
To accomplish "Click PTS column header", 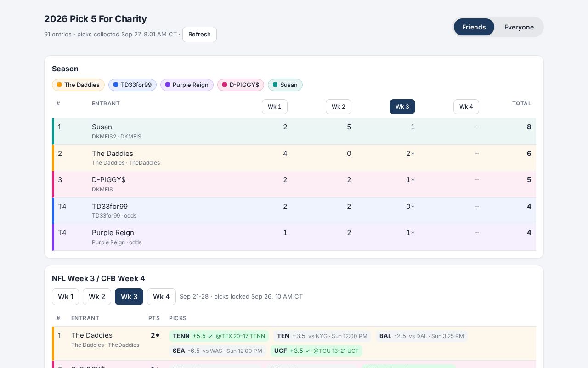I will point(154,318).
